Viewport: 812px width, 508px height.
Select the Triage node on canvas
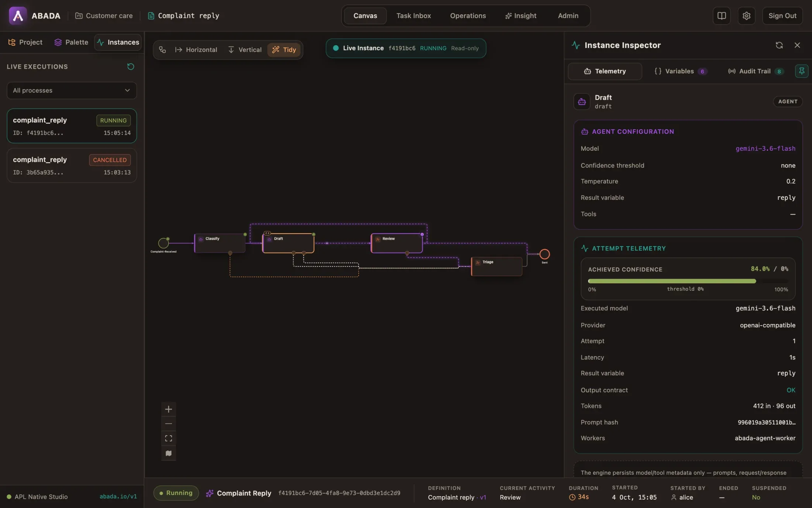pyautogui.click(x=497, y=266)
